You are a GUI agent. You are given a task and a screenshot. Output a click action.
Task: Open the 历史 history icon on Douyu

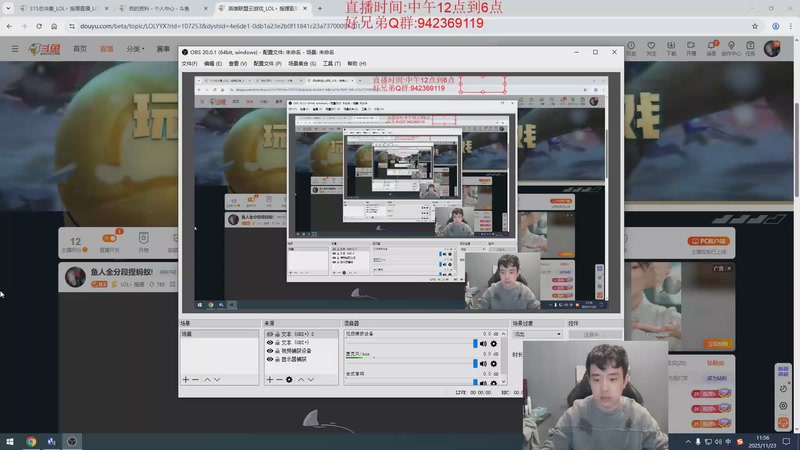[x=631, y=48]
